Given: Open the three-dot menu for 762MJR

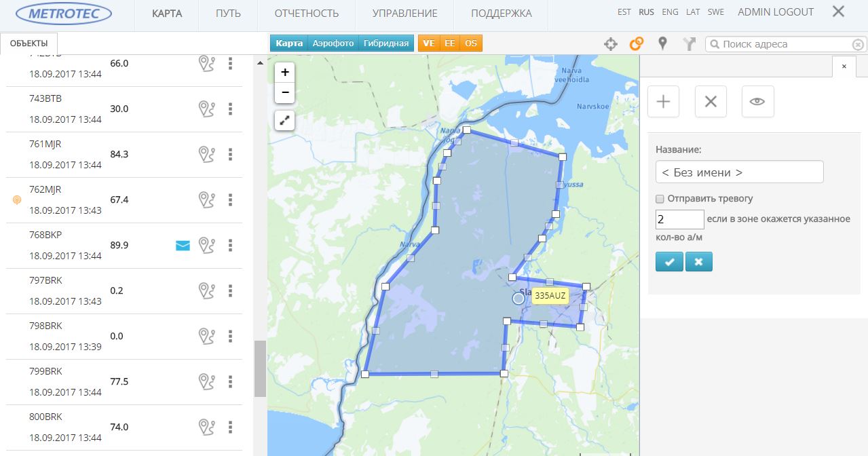Looking at the screenshot, I should tap(231, 199).
